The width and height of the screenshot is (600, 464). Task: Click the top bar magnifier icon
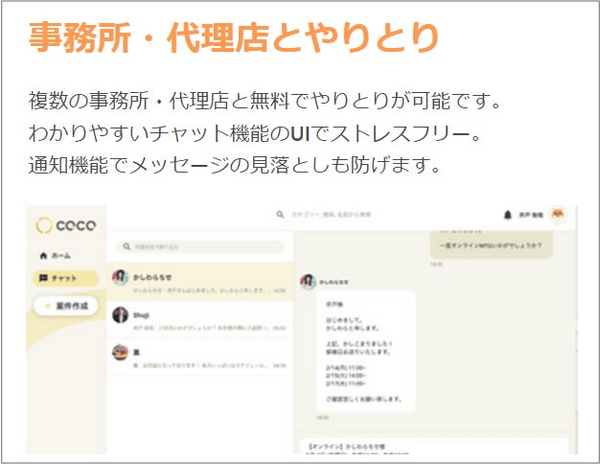click(x=281, y=214)
